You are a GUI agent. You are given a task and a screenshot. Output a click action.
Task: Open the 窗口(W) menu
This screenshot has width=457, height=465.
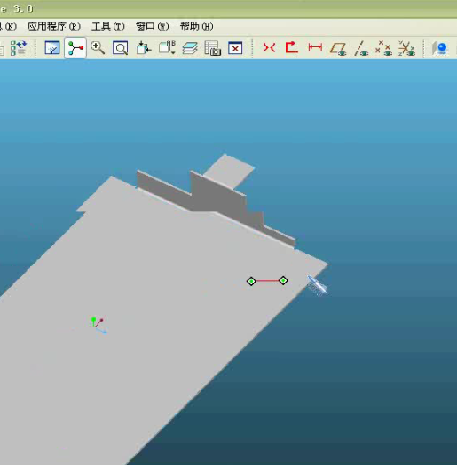click(152, 26)
